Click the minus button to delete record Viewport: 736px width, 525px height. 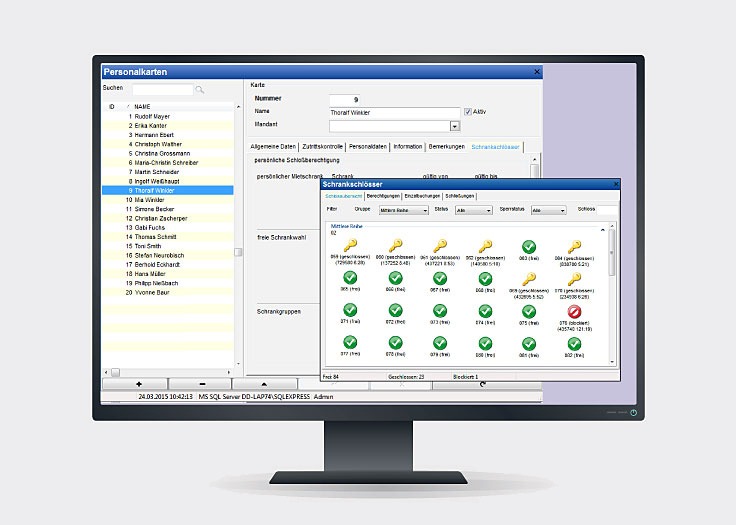(x=201, y=384)
